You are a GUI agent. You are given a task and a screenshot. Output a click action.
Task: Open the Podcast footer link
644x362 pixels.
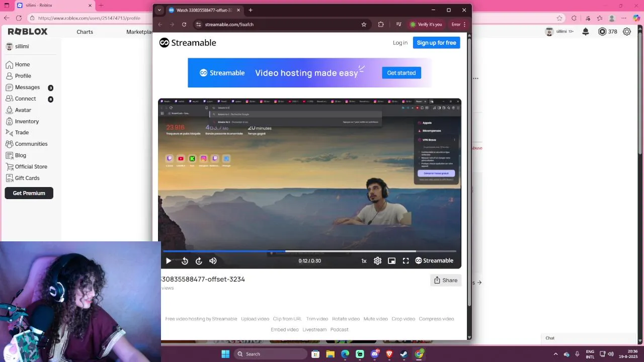pos(340,330)
